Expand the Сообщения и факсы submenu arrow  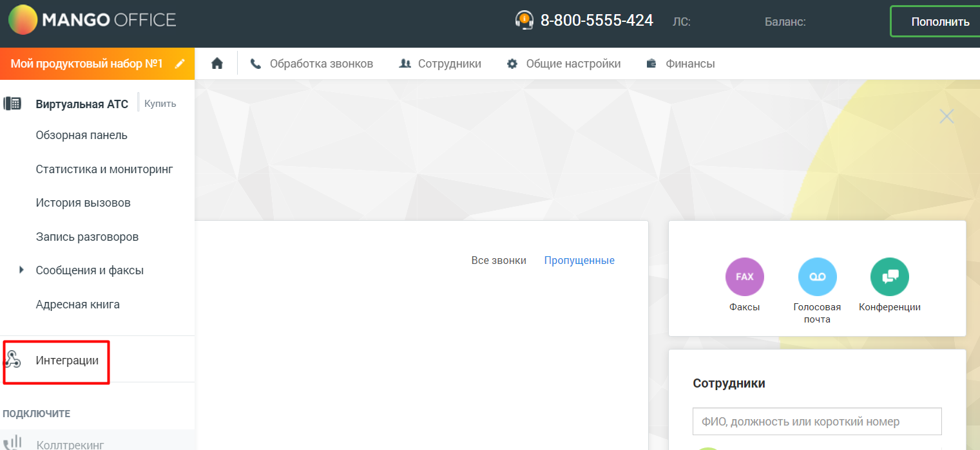click(22, 270)
